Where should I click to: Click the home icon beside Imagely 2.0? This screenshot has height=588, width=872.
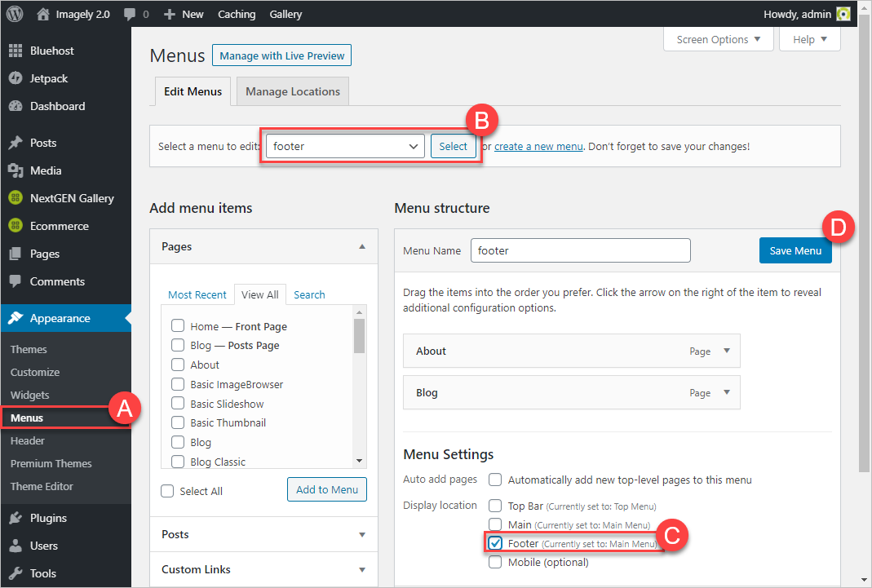click(x=42, y=14)
